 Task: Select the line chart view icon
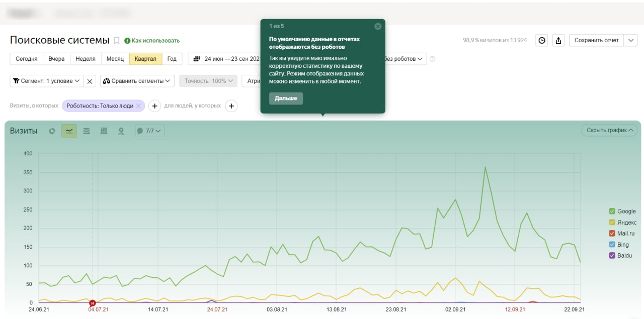(x=69, y=131)
